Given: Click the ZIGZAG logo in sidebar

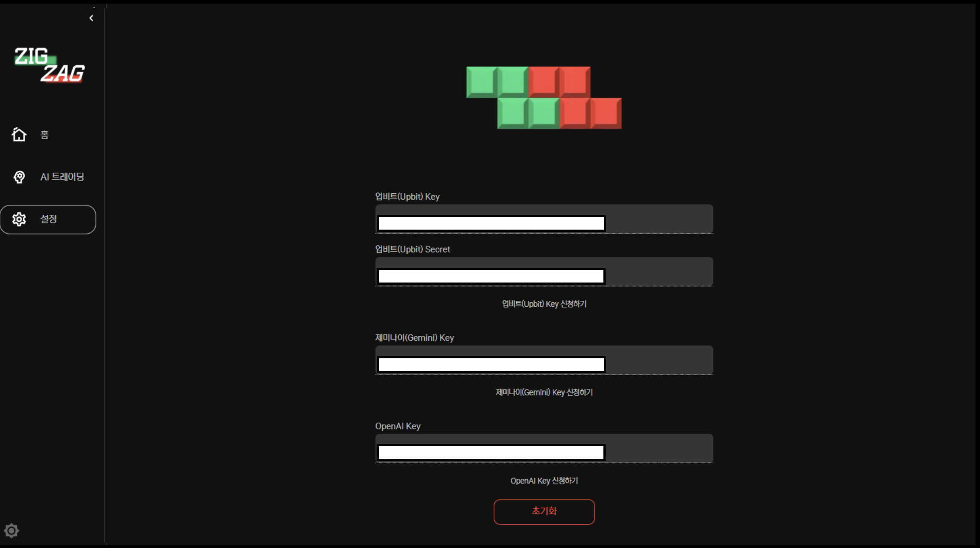Looking at the screenshot, I should pyautogui.click(x=49, y=65).
